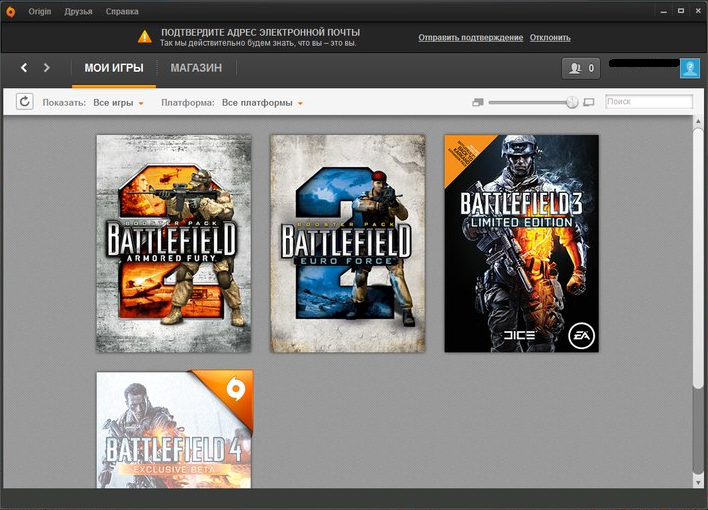This screenshot has width=708, height=510.
Task: Minimize the Origin window
Action: pos(664,11)
